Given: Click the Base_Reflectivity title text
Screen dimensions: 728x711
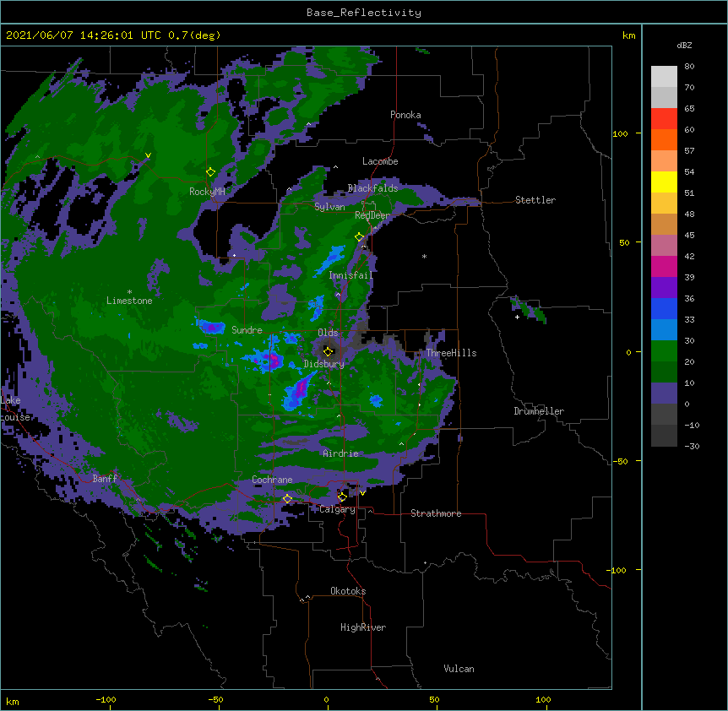Looking at the screenshot, I should pos(363,13).
